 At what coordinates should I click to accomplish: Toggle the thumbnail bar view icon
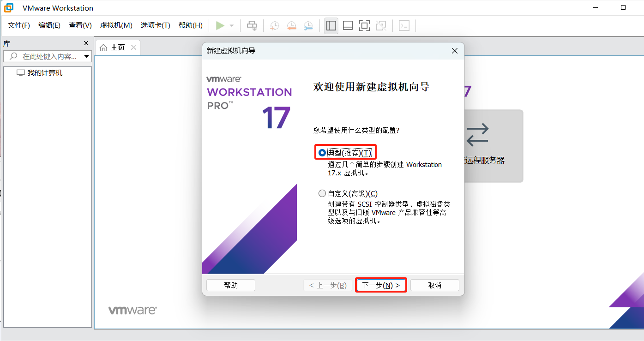coord(348,26)
